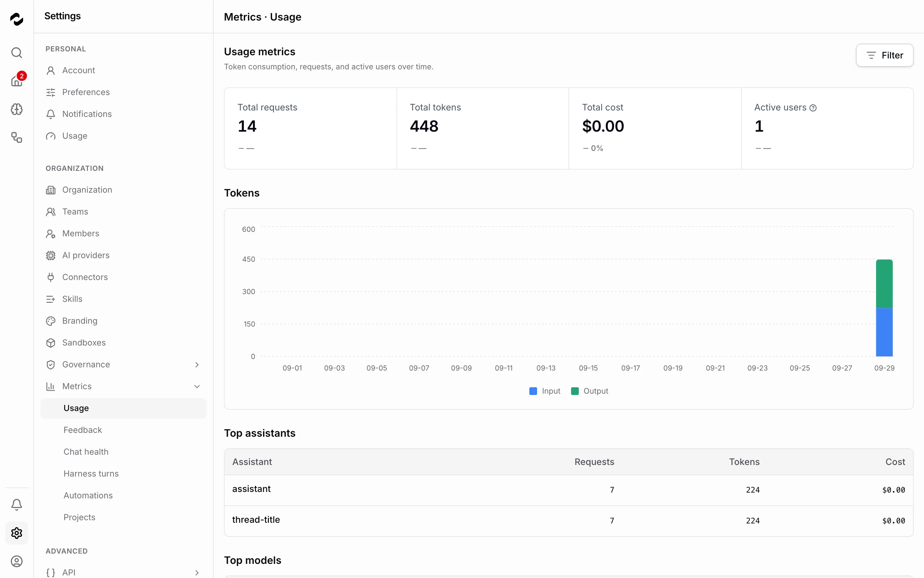Viewport: 924px width, 578px height.
Task: Go to Teams
Action: pos(123,211)
